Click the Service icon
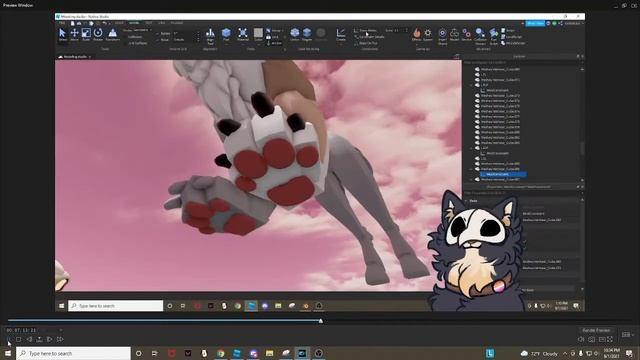 467,34
